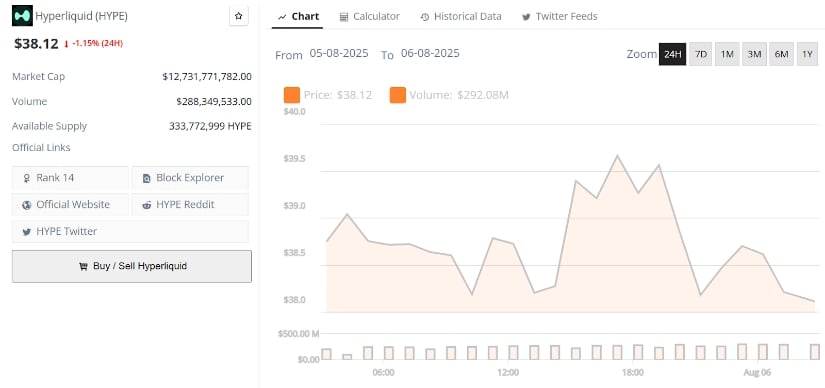Click the star favorite button
This screenshot has width=825, height=388.
tap(238, 16)
